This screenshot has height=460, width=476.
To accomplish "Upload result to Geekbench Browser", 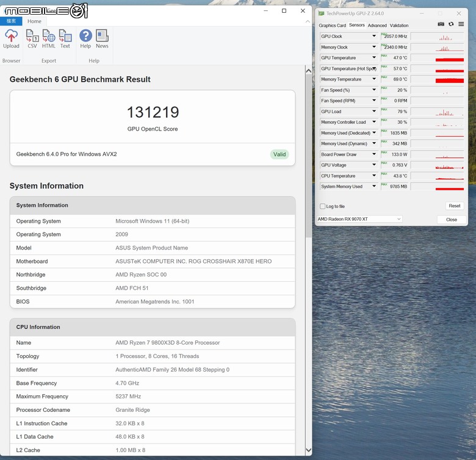I will pyautogui.click(x=11, y=39).
